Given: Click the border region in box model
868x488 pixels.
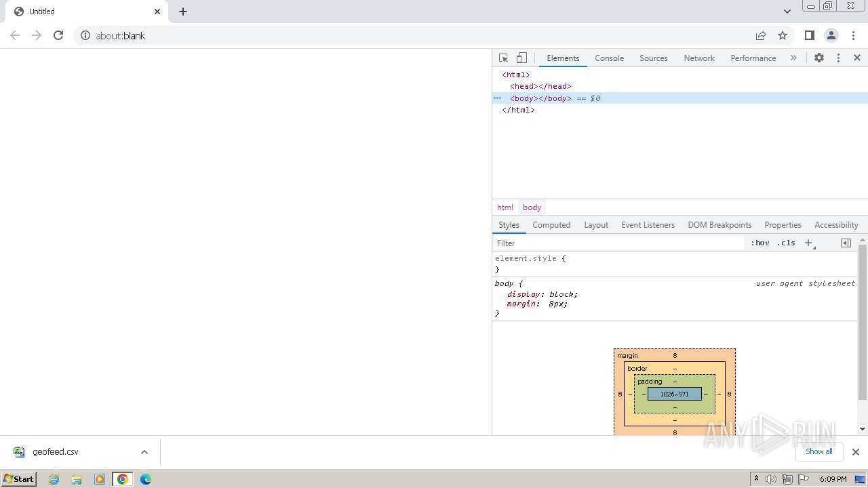Looking at the screenshot, I should 637,369.
